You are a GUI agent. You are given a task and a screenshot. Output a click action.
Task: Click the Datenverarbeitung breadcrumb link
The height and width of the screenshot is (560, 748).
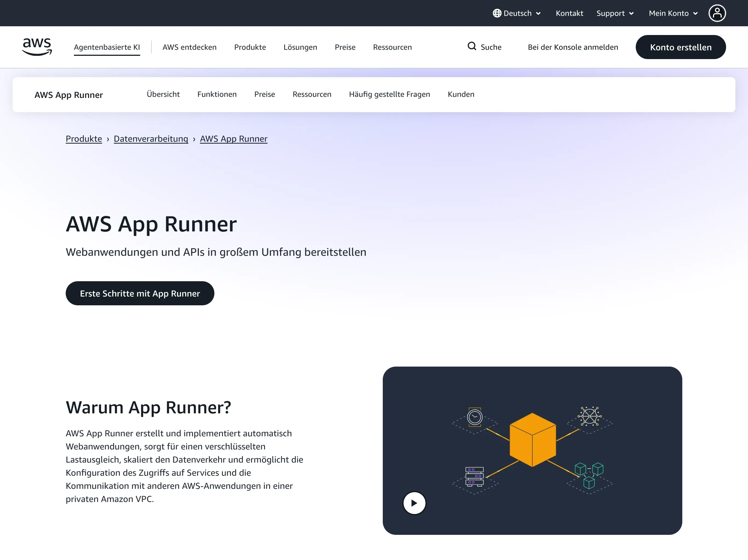[151, 138]
